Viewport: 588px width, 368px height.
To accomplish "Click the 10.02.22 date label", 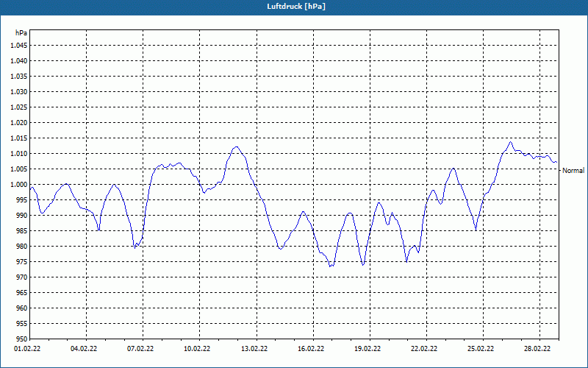I will click(x=197, y=349).
